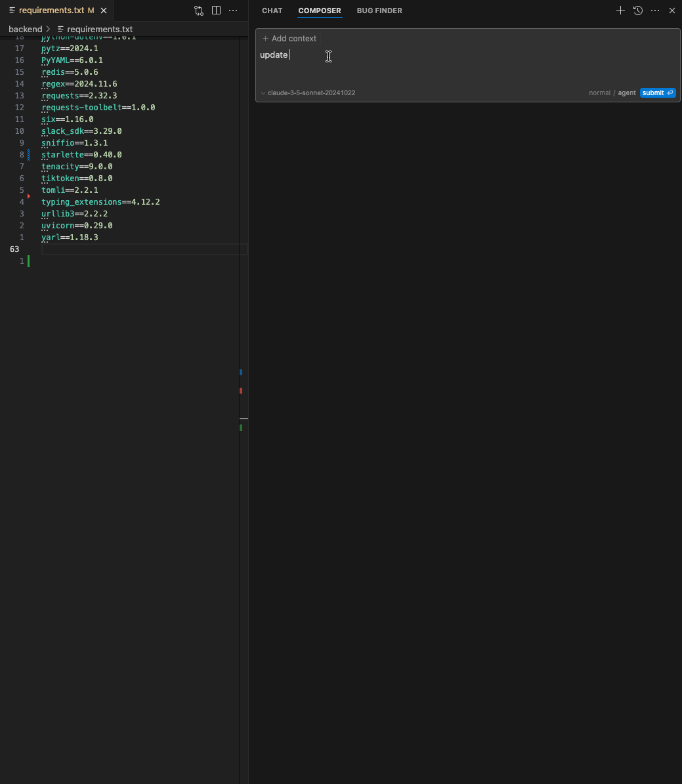Click the tomli==2.2.1 line
Screen dimensions: 682x784
point(70,190)
